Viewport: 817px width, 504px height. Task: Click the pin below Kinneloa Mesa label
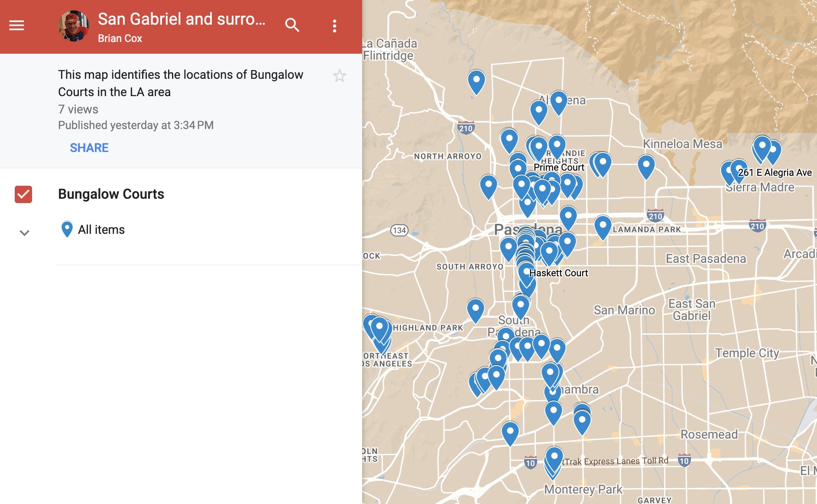[x=646, y=167]
